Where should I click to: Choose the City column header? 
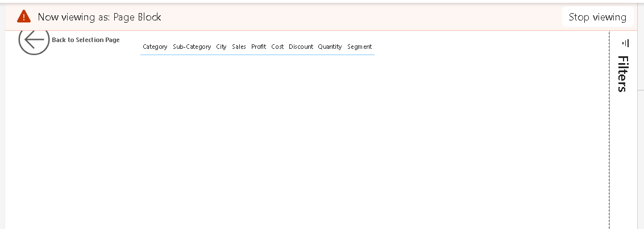tap(221, 47)
